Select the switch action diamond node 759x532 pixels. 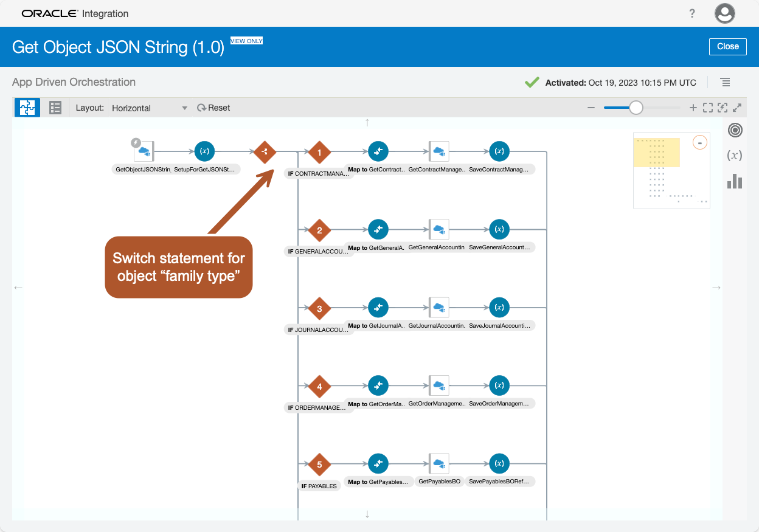[265, 151]
